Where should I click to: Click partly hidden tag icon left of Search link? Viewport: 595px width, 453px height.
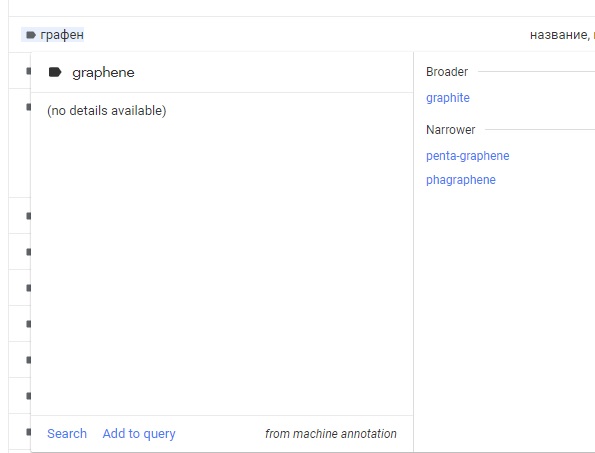[x=28, y=432]
